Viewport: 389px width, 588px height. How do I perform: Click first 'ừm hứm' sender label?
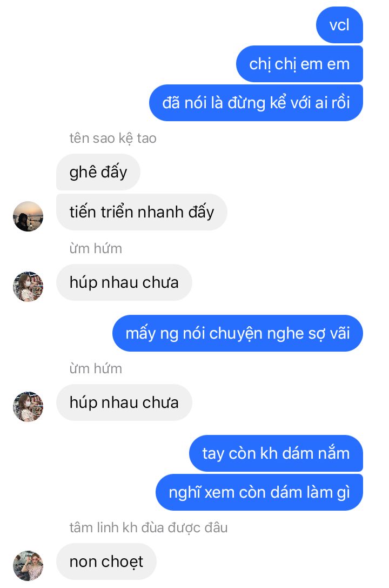pyautogui.click(x=96, y=249)
